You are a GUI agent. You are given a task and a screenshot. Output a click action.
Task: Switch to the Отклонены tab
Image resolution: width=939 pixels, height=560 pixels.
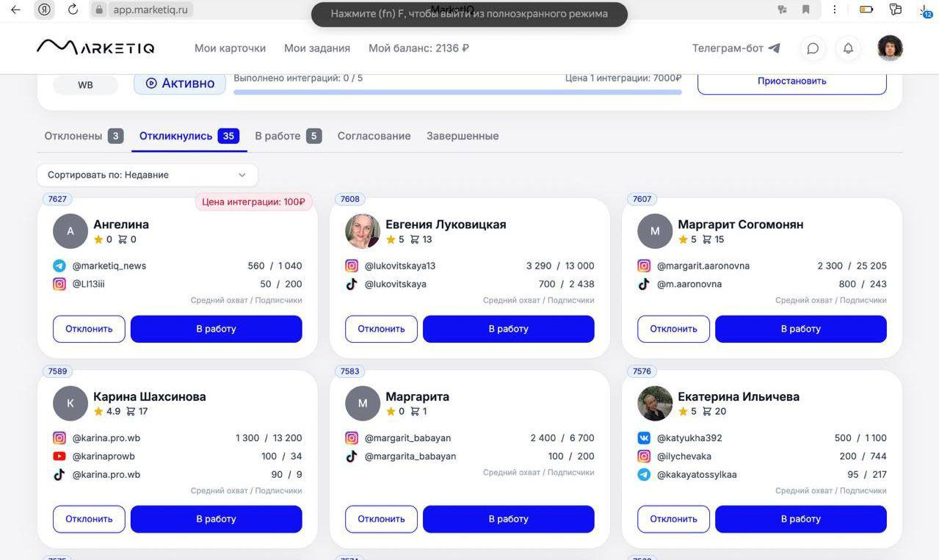point(84,136)
